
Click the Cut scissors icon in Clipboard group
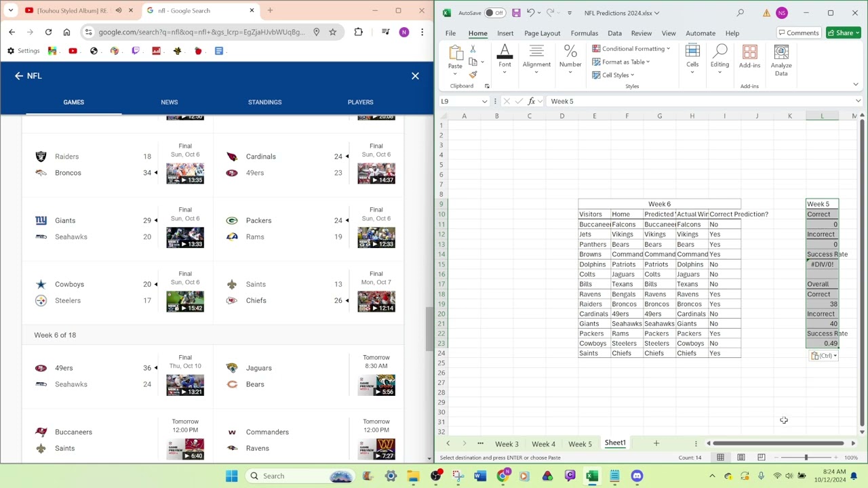[x=473, y=49]
